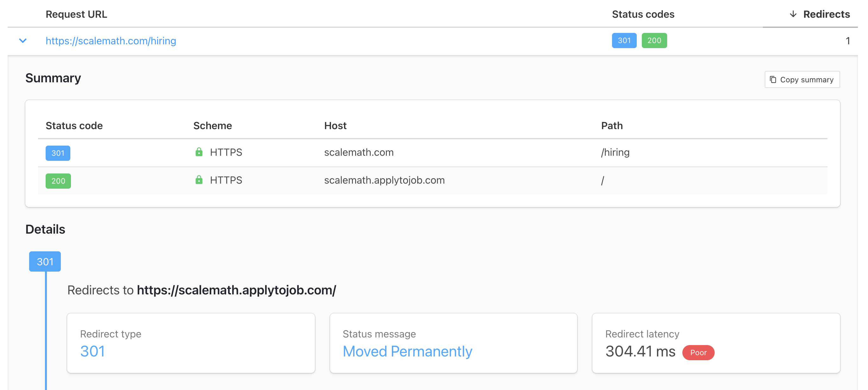This screenshot has height=390, width=868.
Task: Select the host text scalemath.applytojob.com
Action: (385, 180)
